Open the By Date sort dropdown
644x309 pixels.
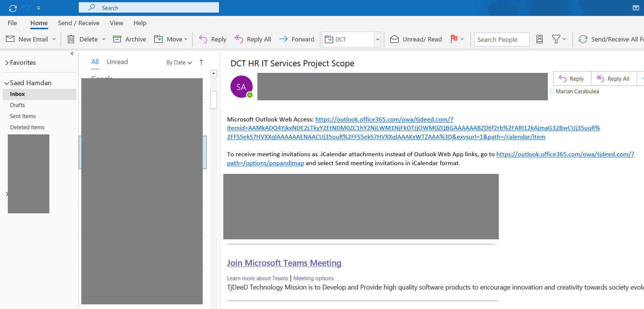pyautogui.click(x=179, y=63)
